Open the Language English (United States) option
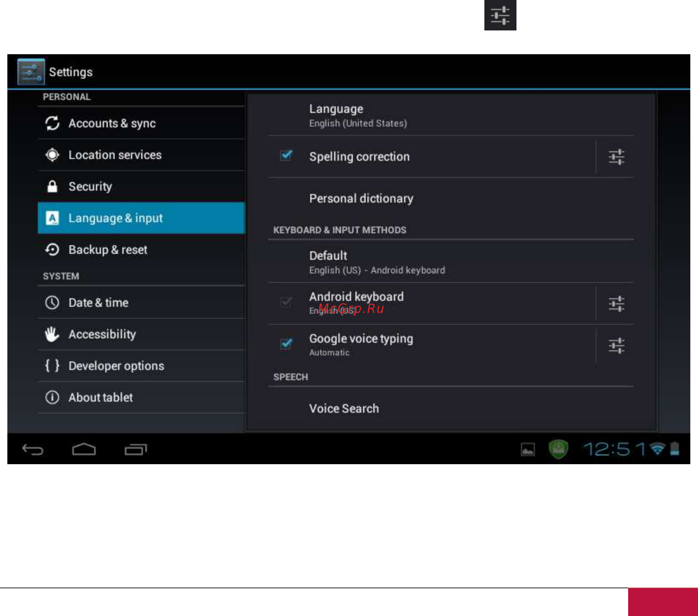The width and height of the screenshot is (698, 616). 451,115
